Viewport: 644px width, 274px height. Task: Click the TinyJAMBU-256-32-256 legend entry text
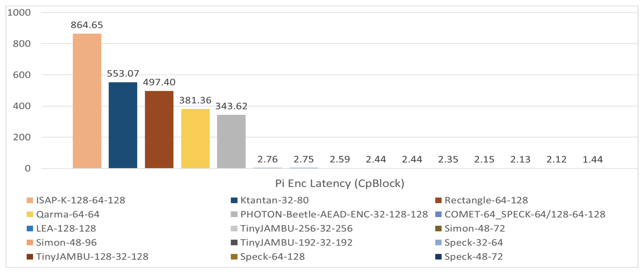pos(296,228)
